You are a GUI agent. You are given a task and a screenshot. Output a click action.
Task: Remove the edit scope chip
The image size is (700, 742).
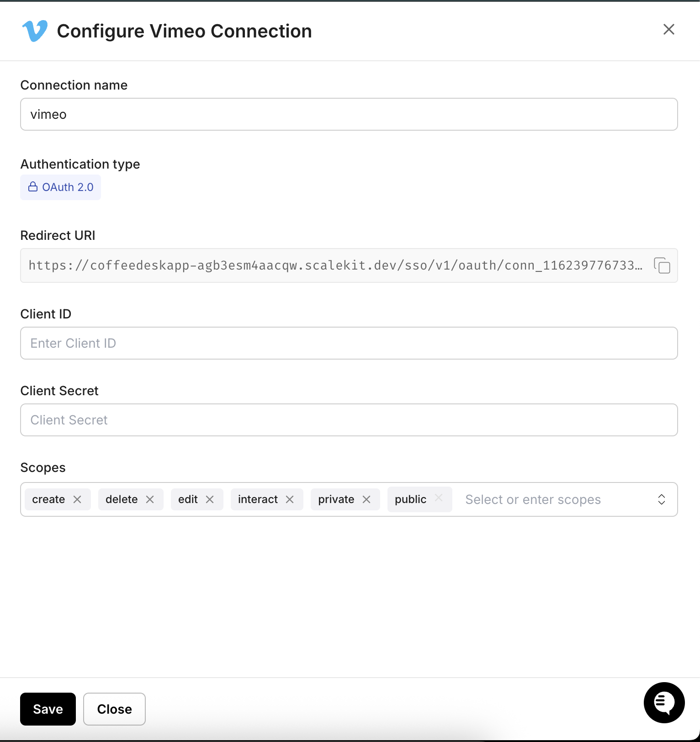[211, 499]
